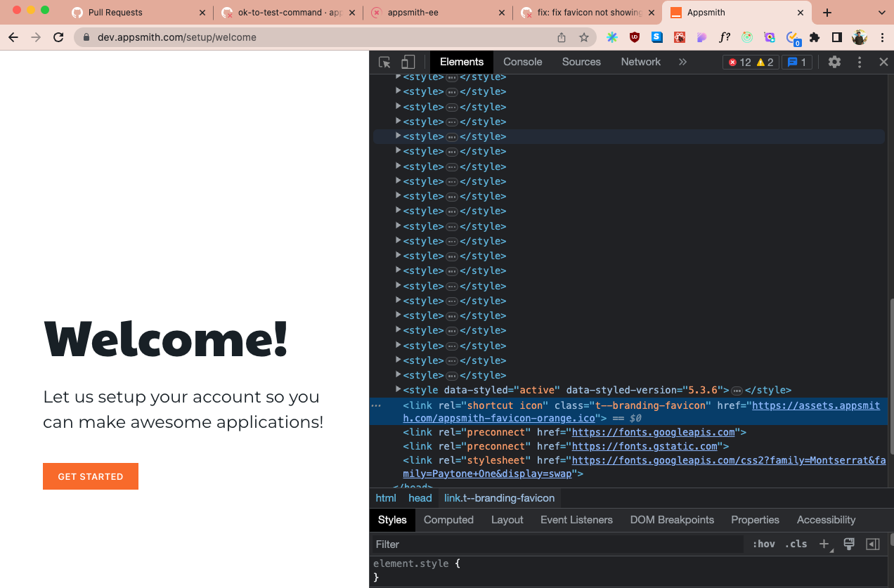Select the link.t--branding-favicon breadcrumb

tap(500, 498)
